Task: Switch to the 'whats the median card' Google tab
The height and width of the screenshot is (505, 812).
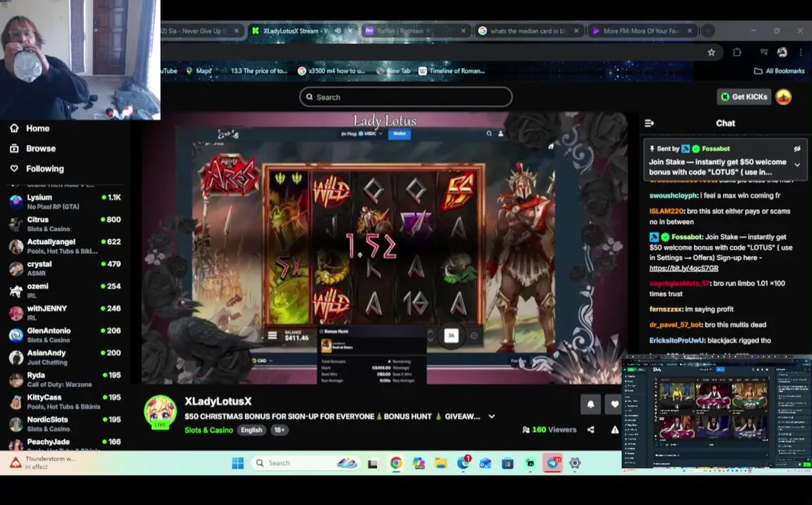Action: click(527, 31)
